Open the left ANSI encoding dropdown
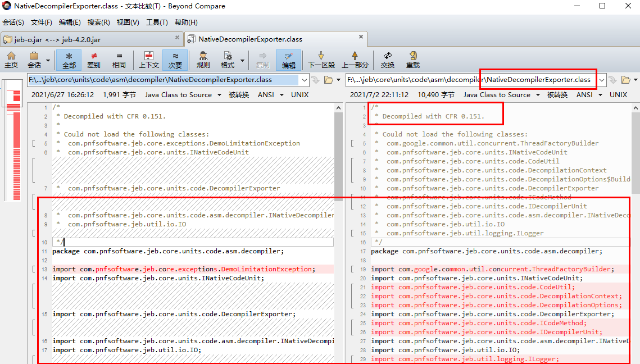Screen dimensions: 640x364 pos(271,95)
